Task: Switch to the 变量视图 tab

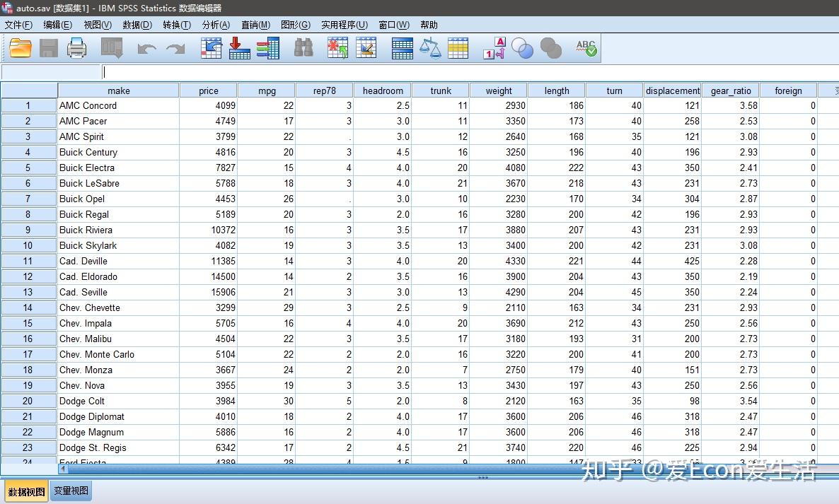Action: [x=70, y=491]
